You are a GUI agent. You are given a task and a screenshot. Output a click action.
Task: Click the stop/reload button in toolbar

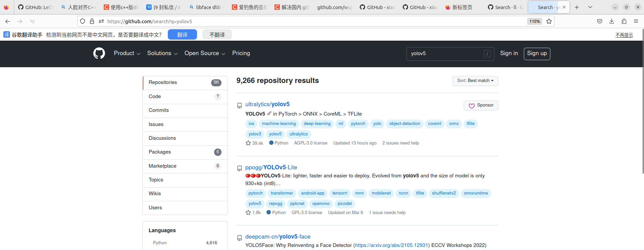32,21
